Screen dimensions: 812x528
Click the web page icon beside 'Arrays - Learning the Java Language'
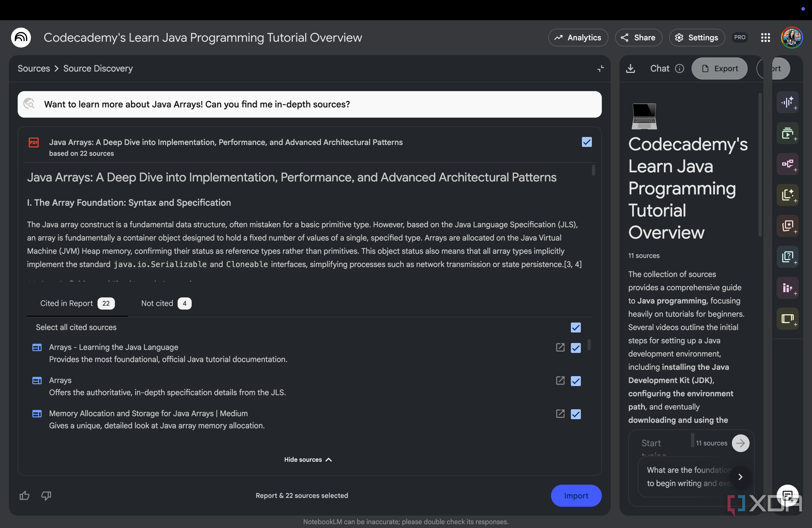pos(37,348)
